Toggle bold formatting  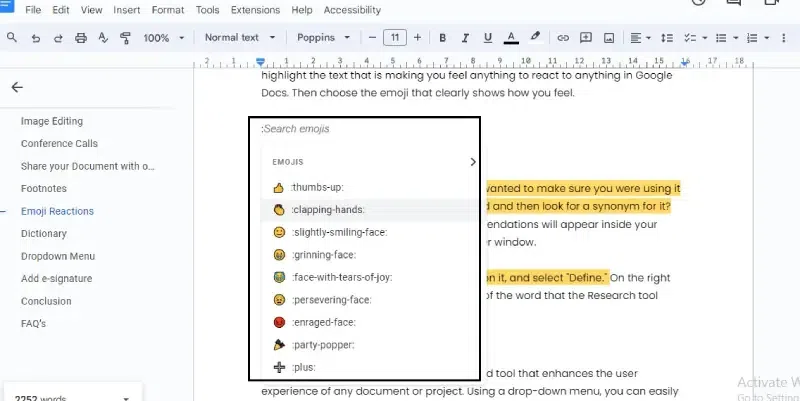point(442,38)
